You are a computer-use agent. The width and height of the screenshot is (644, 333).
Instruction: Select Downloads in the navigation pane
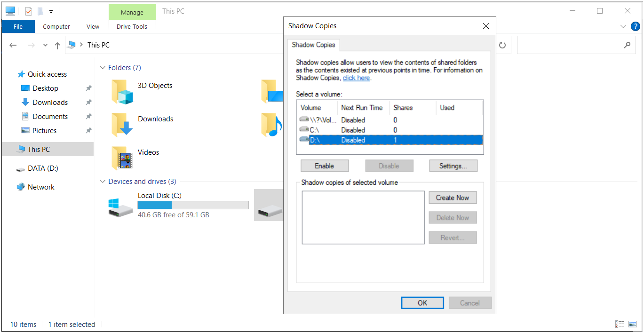[50, 103]
